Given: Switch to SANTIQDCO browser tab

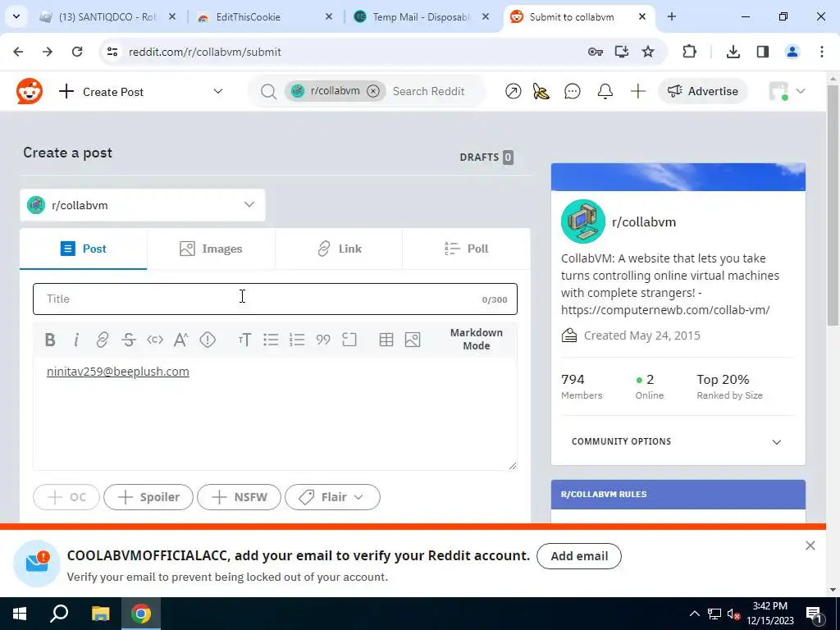Looking at the screenshot, I should pos(108,17).
